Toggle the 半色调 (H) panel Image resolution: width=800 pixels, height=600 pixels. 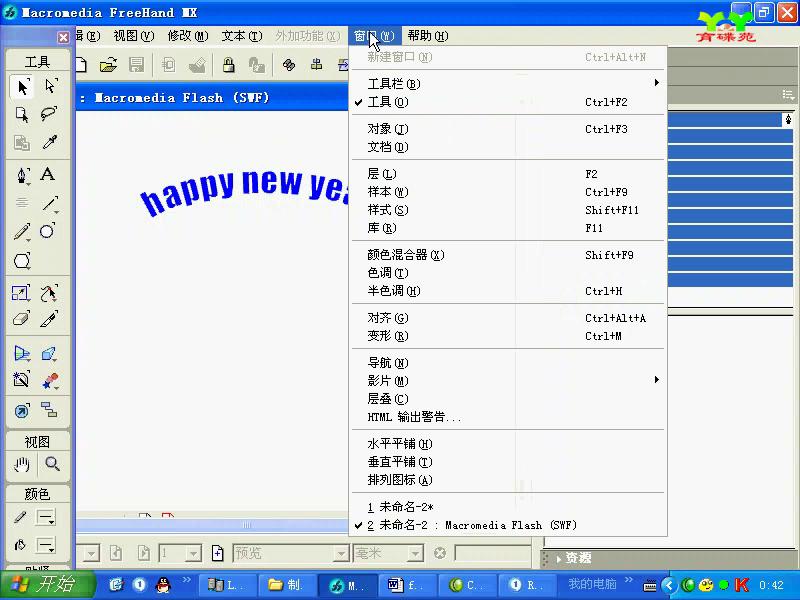[x=508, y=291]
